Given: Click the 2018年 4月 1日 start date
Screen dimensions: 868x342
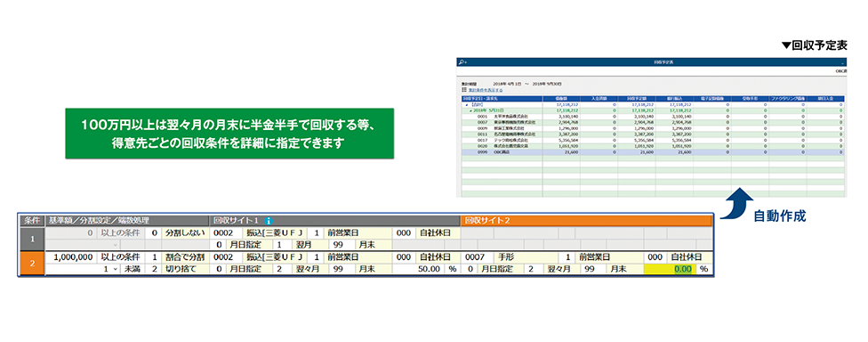Looking at the screenshot, I should [506, 83].
